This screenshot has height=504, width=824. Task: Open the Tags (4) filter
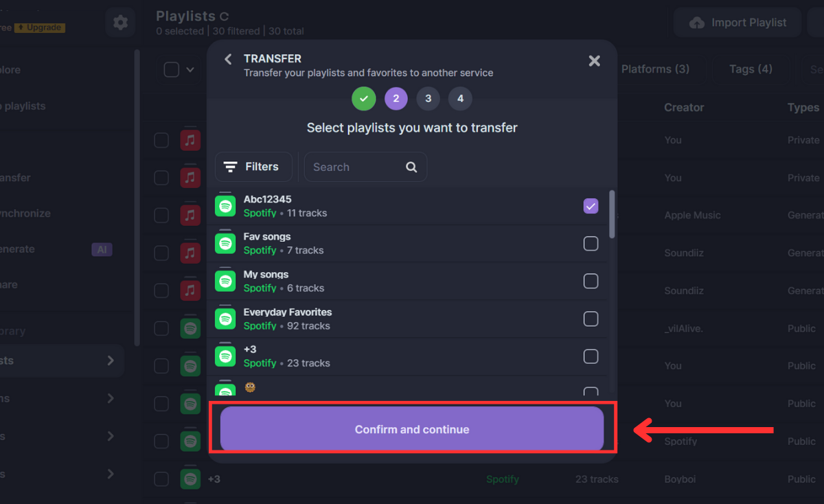(x=750, y=69)
